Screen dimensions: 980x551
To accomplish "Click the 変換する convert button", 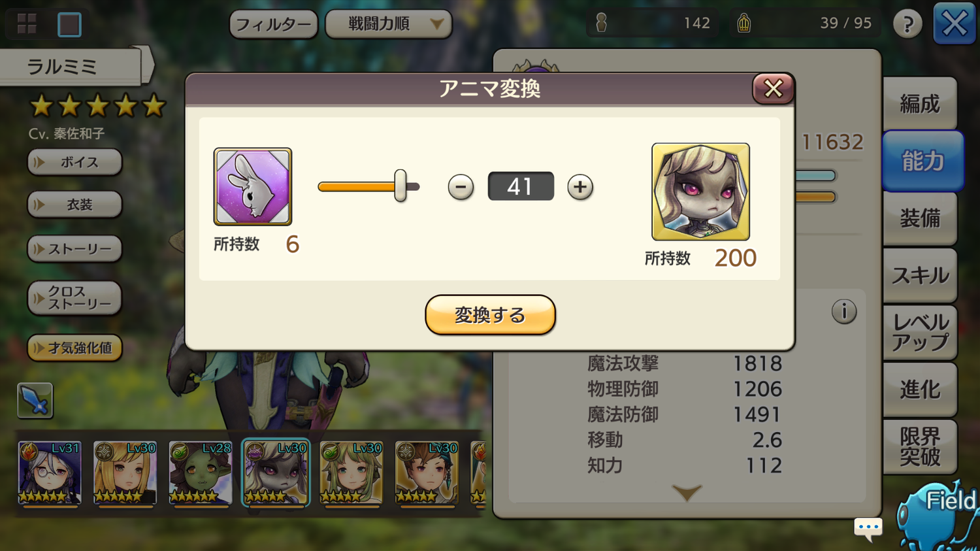I will click(x=490, y=315).
